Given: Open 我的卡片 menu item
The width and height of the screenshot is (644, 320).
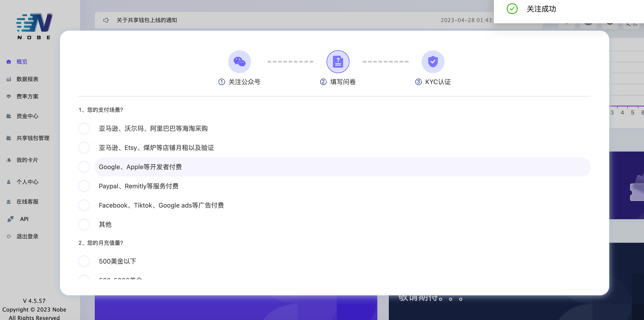Looking at the screenshot, I should (27, 160).
